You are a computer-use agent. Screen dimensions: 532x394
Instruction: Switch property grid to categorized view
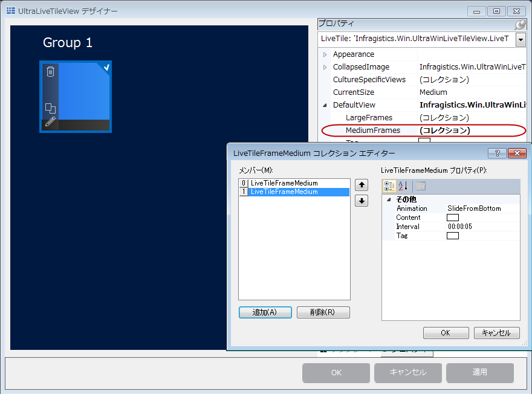[x=389, y=186]
